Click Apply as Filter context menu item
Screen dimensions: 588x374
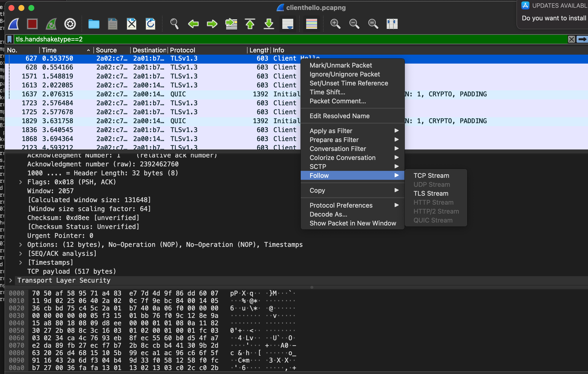(331, 131)
